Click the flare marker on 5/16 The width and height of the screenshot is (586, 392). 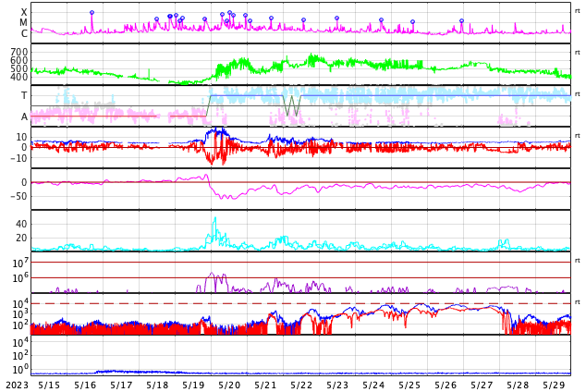tap(92, 13)
